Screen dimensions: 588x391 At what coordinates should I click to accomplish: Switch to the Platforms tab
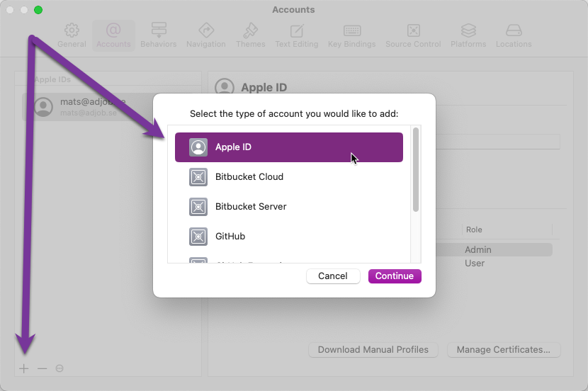(468, 35)
